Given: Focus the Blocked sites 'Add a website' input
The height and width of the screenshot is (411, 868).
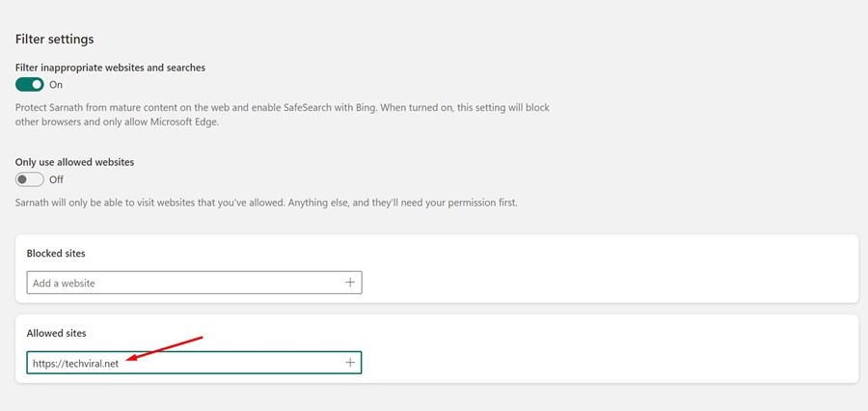Looking at the screenshot, I should click(183, 283).
